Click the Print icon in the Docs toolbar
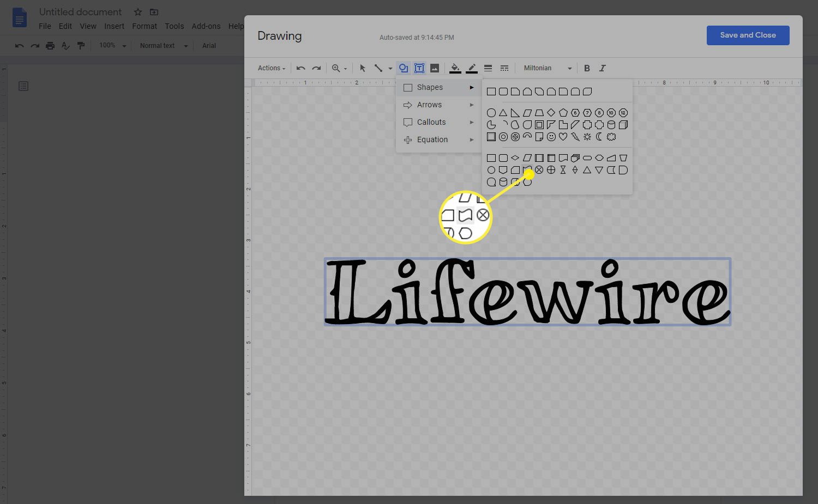 point(50,46)
